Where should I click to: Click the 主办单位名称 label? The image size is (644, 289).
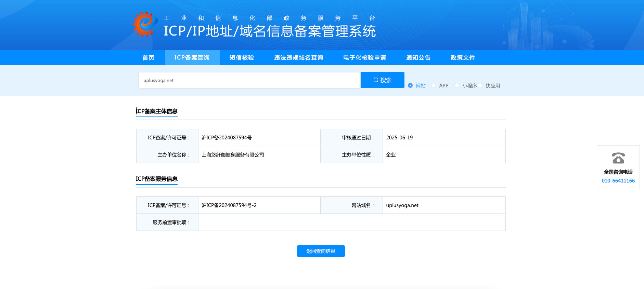click(173, 155)
